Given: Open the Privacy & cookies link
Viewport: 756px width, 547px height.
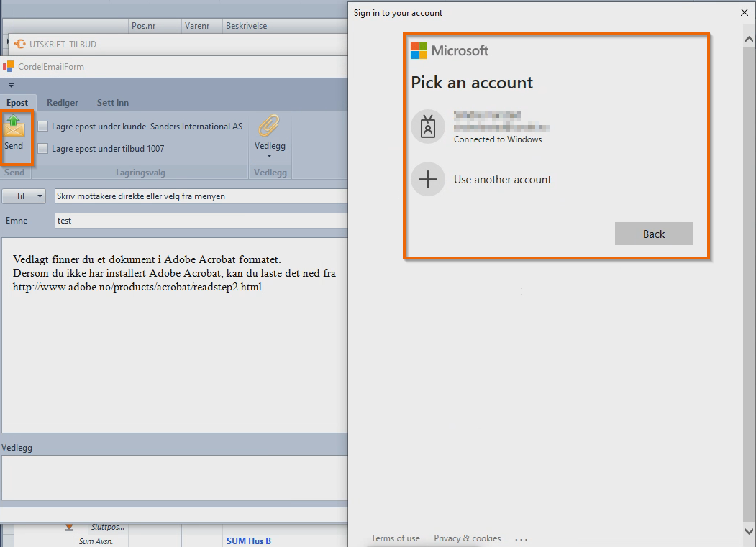Looking at the screenshot, I should (468, 538).
